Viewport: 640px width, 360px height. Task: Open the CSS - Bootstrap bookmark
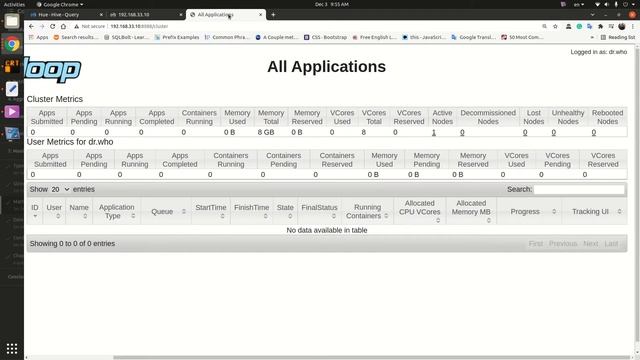[325, 37]
